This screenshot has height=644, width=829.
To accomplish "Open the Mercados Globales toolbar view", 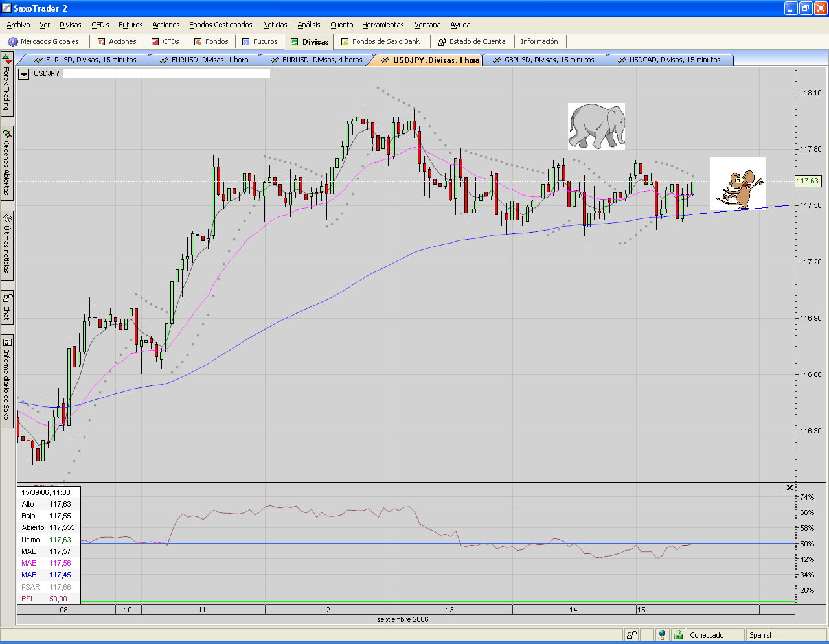I will click(44, 41).
